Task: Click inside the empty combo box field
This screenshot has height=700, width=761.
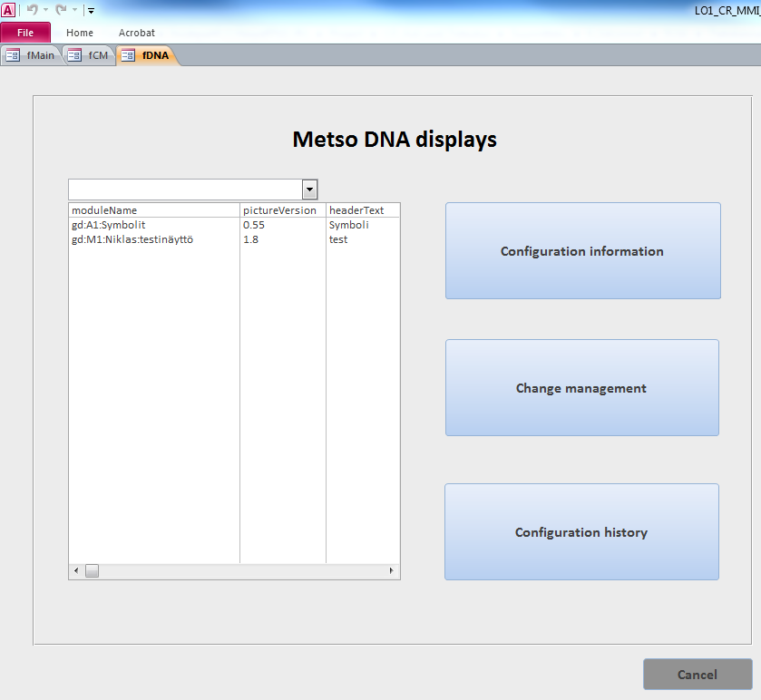Action: pyautogui.click(x=185, y=190)
